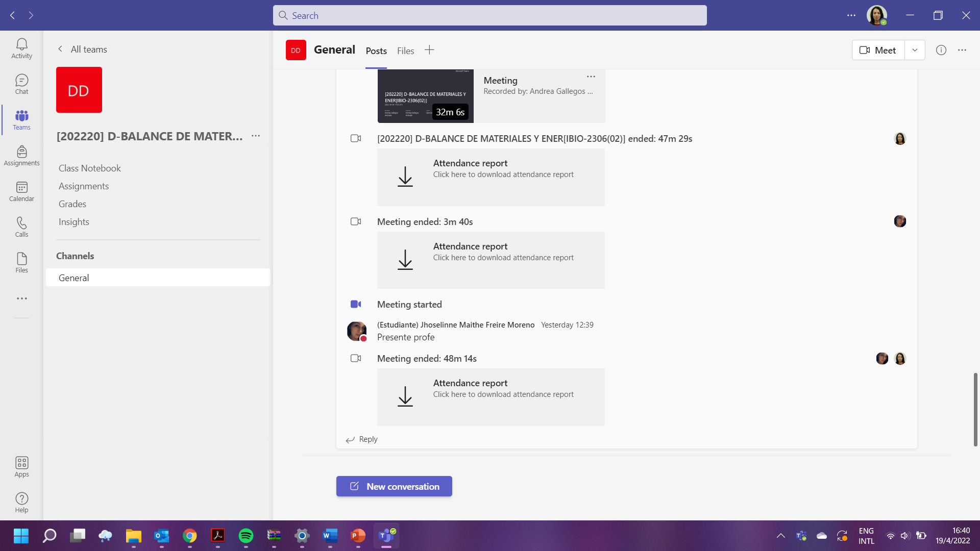Viewport: 980px width, 551px height.
Task: Open Assignments backpack icon in sidebar
Action: click(x=21, y=156)
